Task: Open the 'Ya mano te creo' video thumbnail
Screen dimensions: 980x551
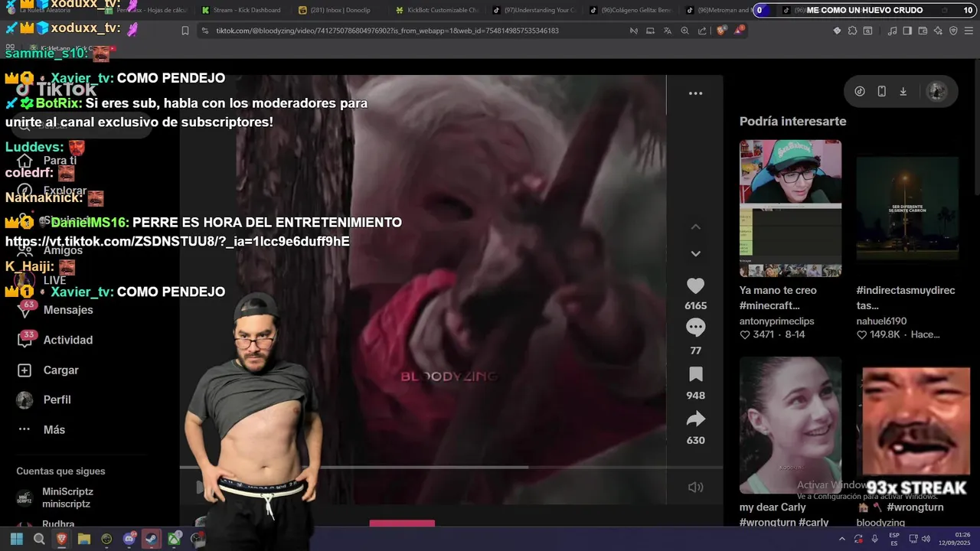Action: (x=790, y=208)
